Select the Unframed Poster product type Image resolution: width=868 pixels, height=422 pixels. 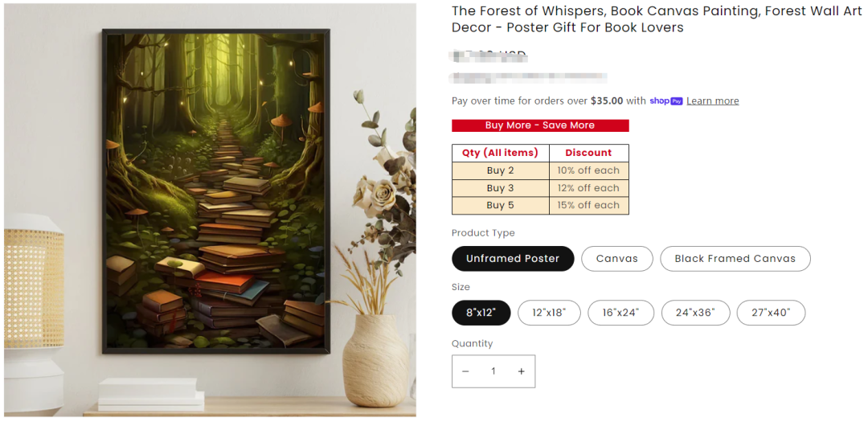tap(513, 259)
